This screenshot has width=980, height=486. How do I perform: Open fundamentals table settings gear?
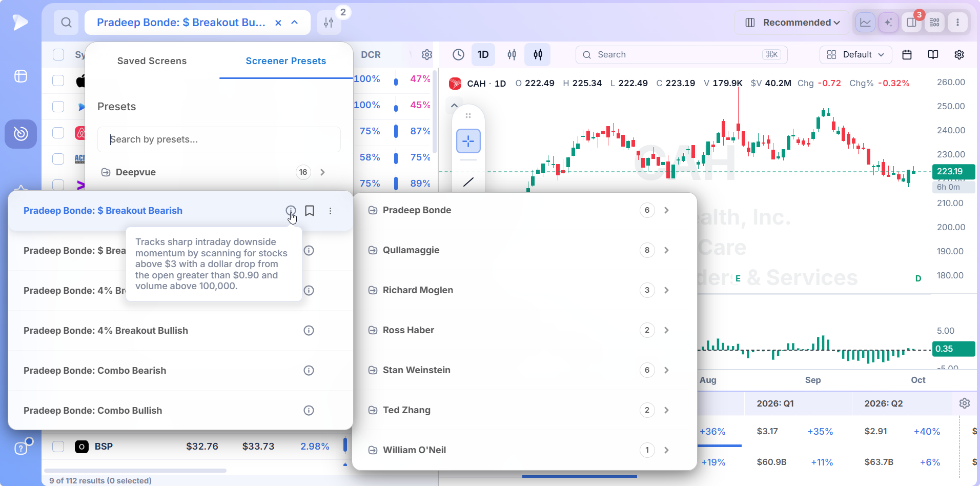(x=964, y=403)
